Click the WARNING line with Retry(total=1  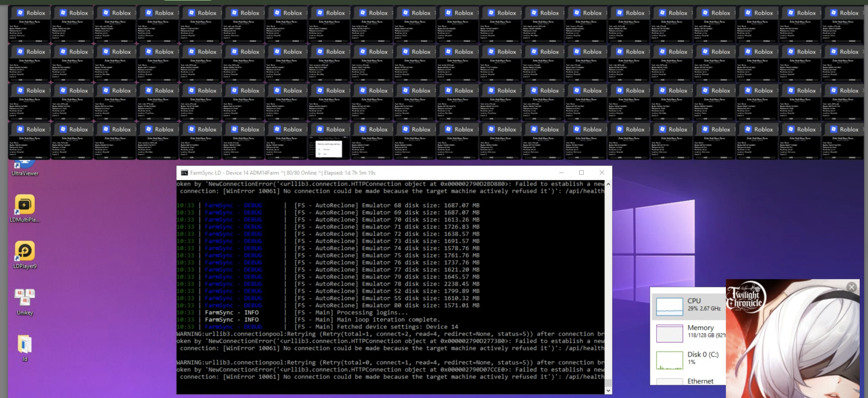390,334
